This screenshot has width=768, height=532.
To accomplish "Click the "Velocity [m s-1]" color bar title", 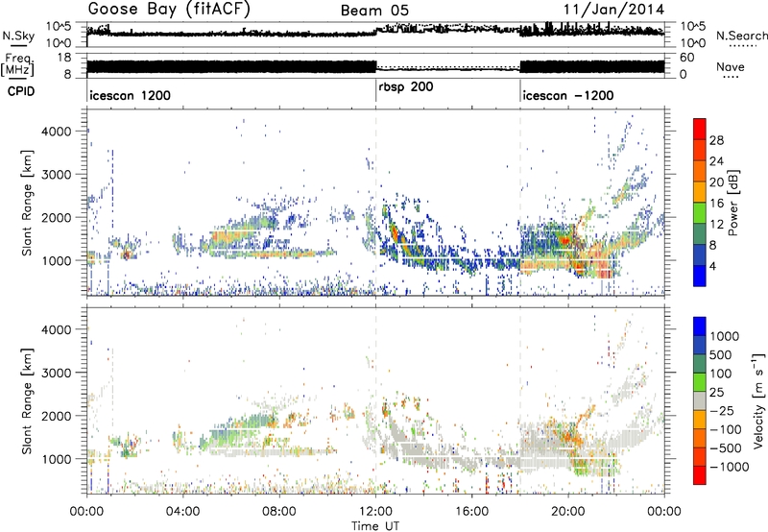I will (x=758, y=400).
